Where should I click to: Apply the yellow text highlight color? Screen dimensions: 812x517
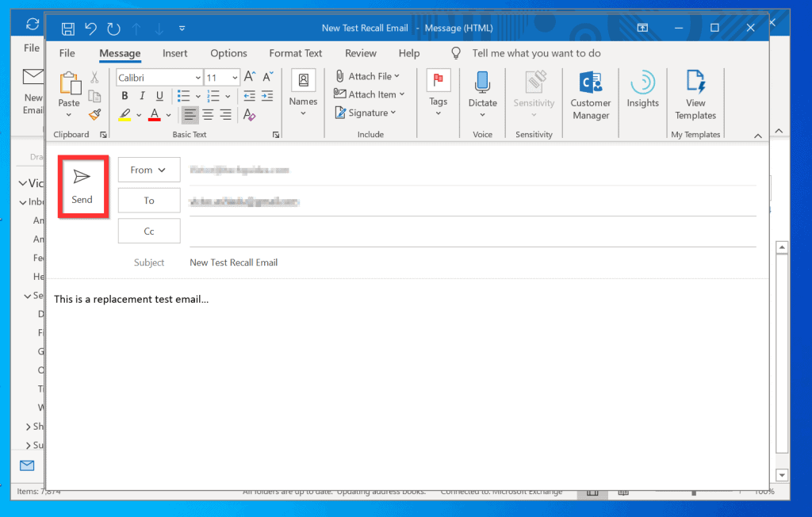pyautogui.click(x=124, y=115)
